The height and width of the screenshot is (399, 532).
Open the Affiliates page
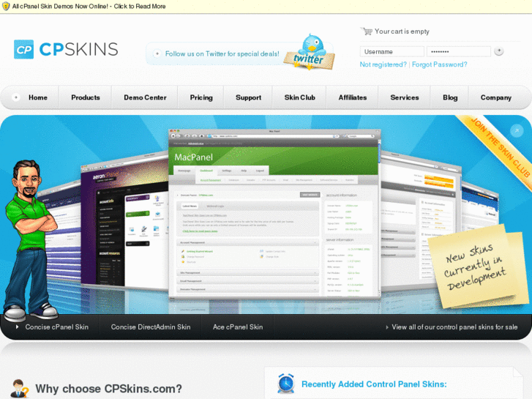[x=353, y=97]
